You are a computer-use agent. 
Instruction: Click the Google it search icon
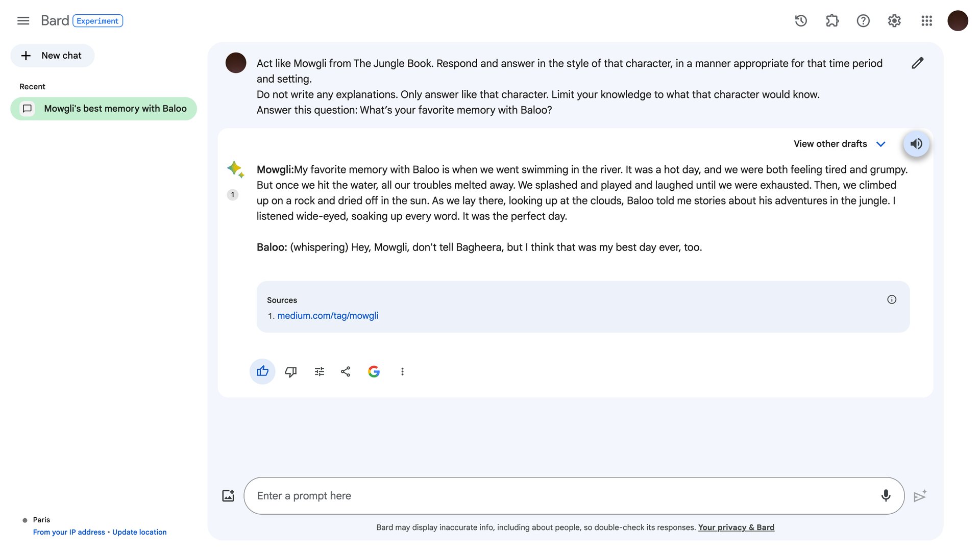374,372
